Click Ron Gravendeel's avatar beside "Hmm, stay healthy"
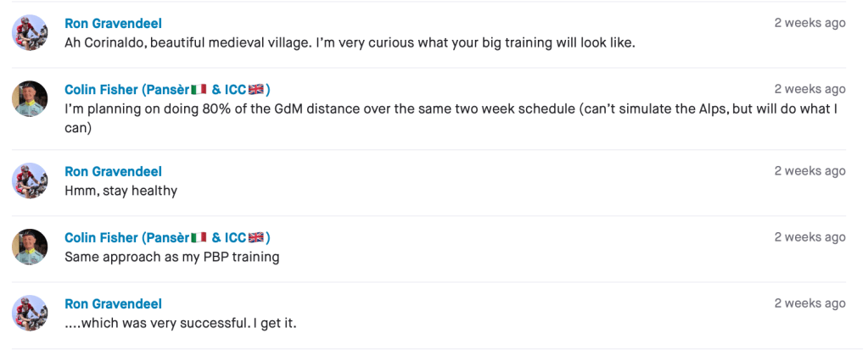The image size is (868, 350). point(29,181)
